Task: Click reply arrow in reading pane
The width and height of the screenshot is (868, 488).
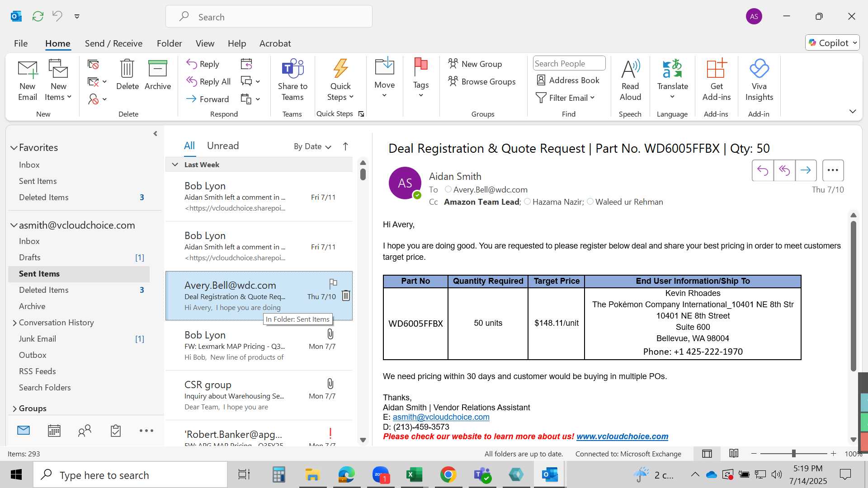Action: (x=763, y=170)
